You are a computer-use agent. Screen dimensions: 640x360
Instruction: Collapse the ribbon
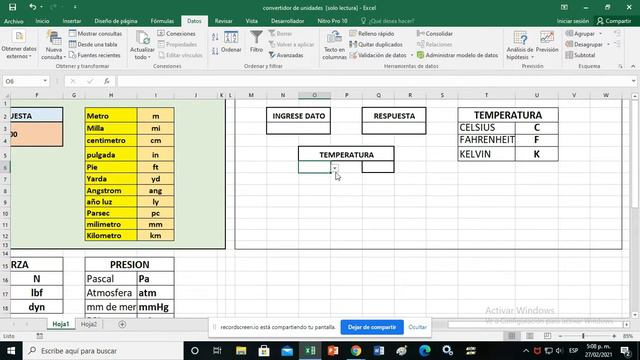click(x=633, y=66)
